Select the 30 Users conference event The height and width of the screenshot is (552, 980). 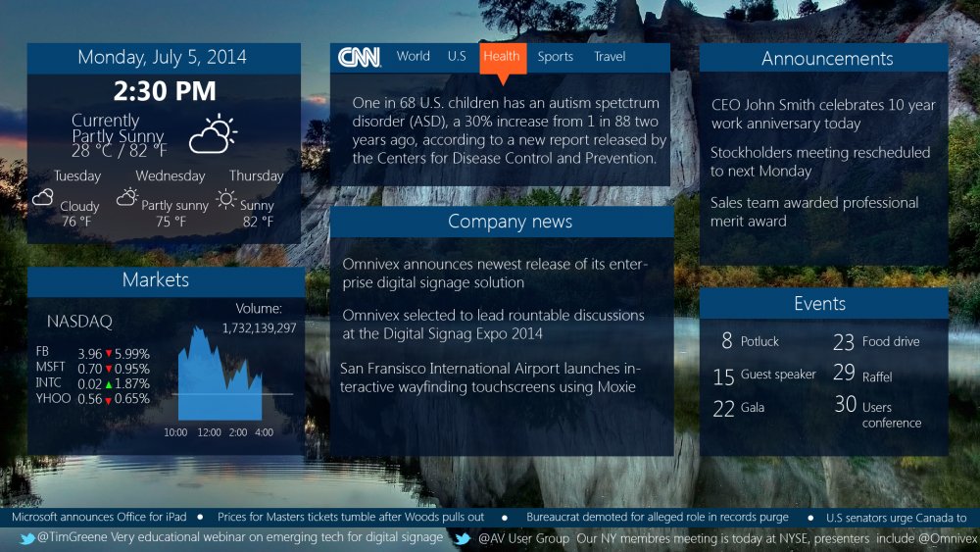point(878,412)
